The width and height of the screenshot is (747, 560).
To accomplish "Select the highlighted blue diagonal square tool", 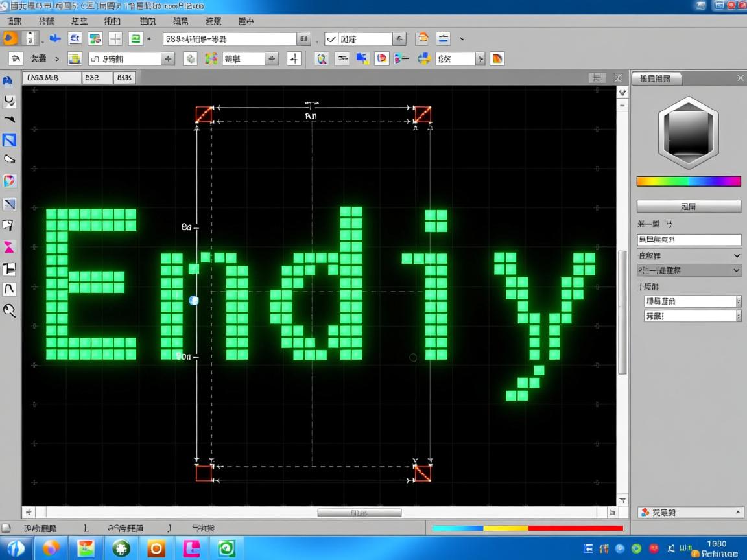I will pos(9,140).
